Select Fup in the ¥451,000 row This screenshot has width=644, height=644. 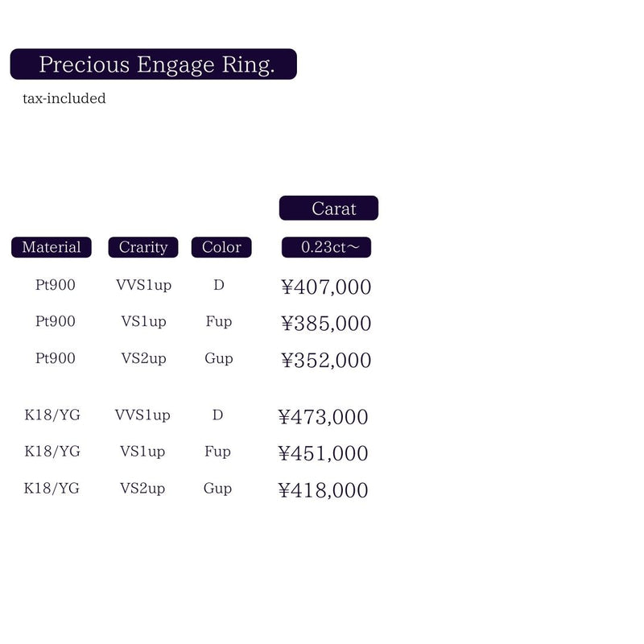(x=217, y=452)
